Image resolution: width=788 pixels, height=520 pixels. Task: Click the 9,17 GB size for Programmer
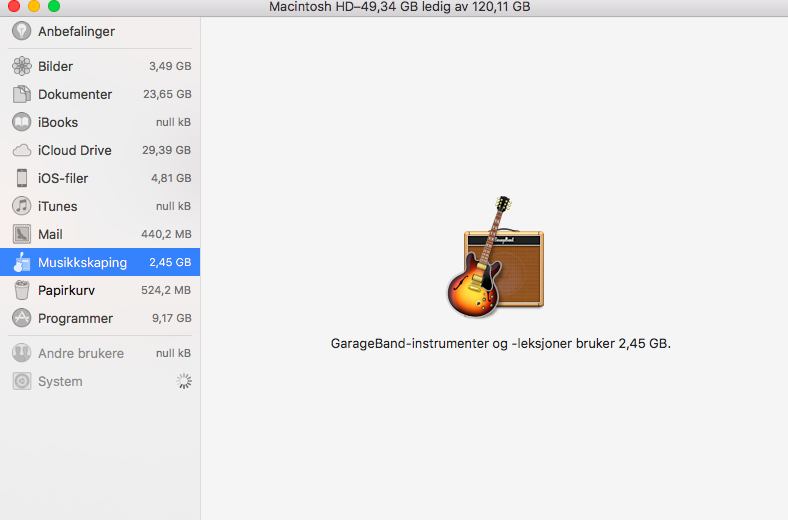171,318
